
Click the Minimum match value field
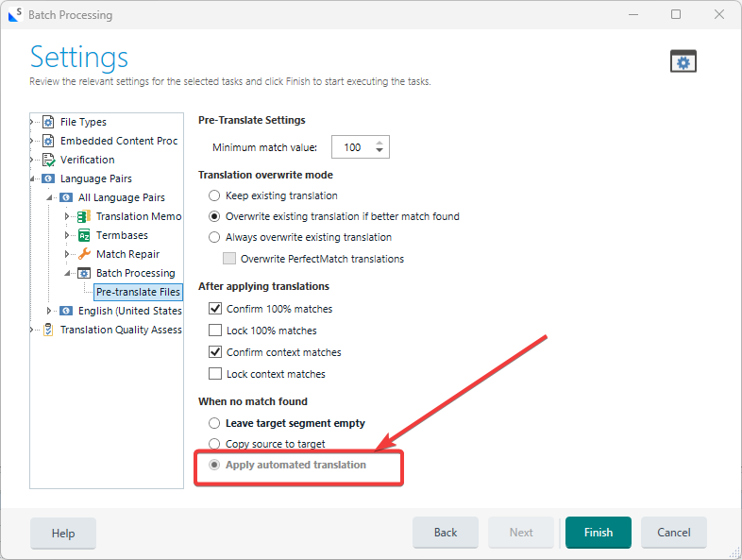[x=360, y=146]
